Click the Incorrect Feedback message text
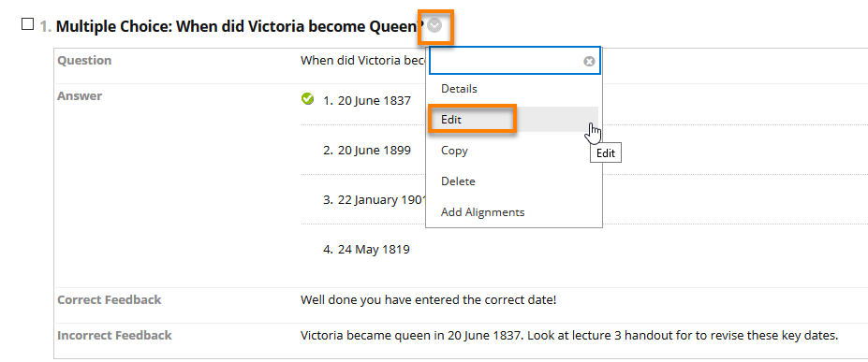This screenshot has height=362, width=868. click(569, 336)
